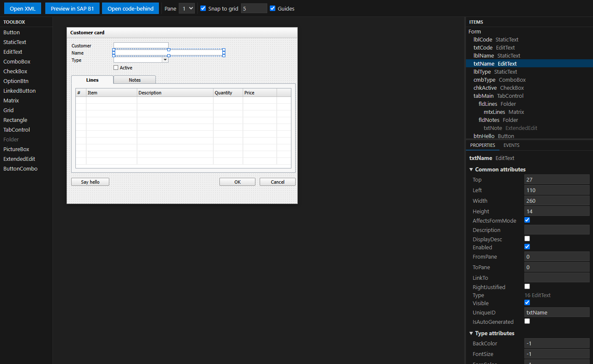Tick the Active checkbox on the form
Viewport: 593px width, 364px height.
(116, 68)
